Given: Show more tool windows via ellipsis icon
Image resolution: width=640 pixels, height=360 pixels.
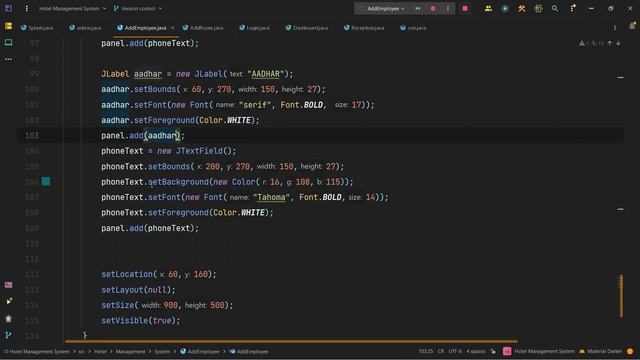Looking at the screenshot, I should coord(9,59).
